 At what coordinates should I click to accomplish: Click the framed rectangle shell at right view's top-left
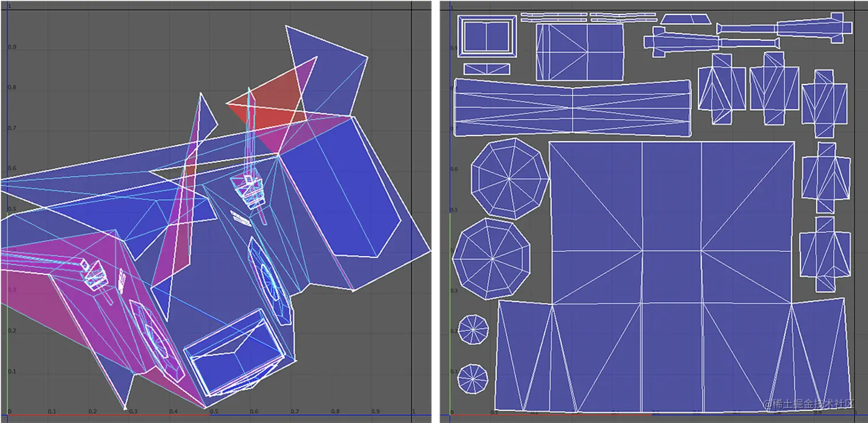click(x=487, y=37)
